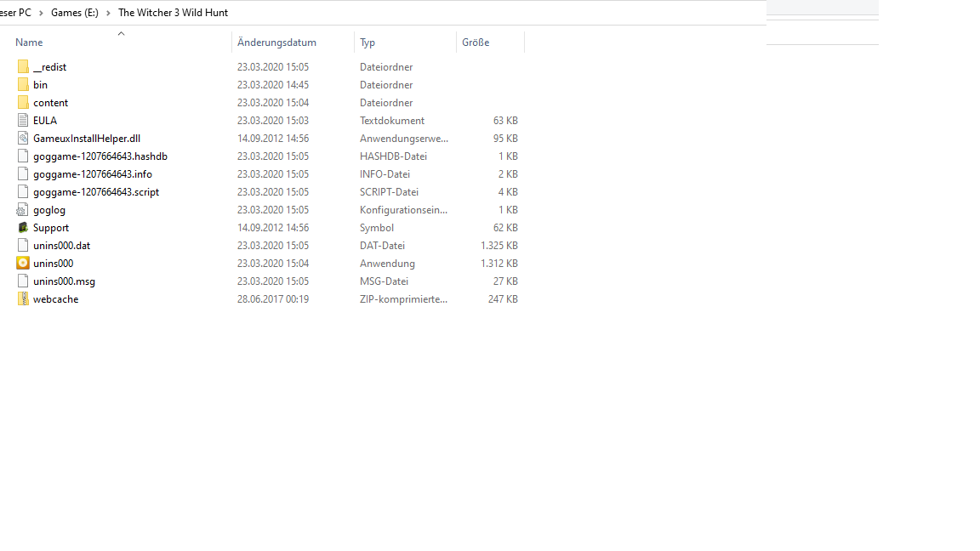Click the 27 KB size value
Viewport: 980px width, 551px height.
click(505, 281)
